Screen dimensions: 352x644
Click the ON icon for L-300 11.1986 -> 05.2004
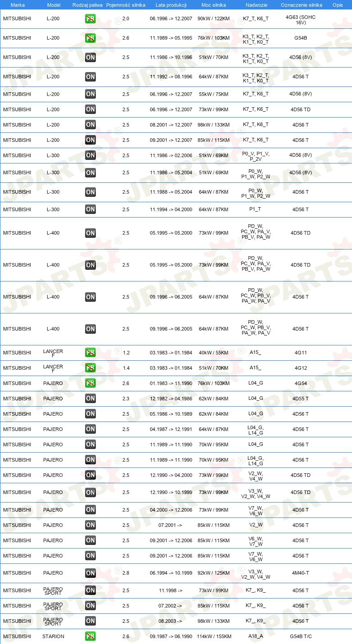(x=90, y=172)
